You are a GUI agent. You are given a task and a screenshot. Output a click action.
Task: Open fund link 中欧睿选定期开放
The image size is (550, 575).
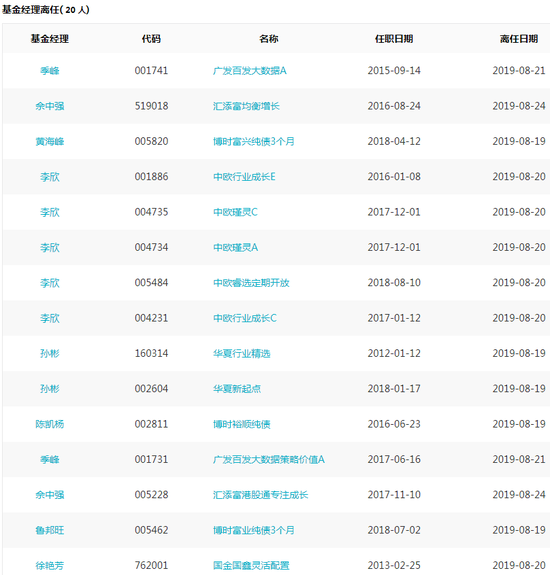pyautogui.click(x=251, y=283)
